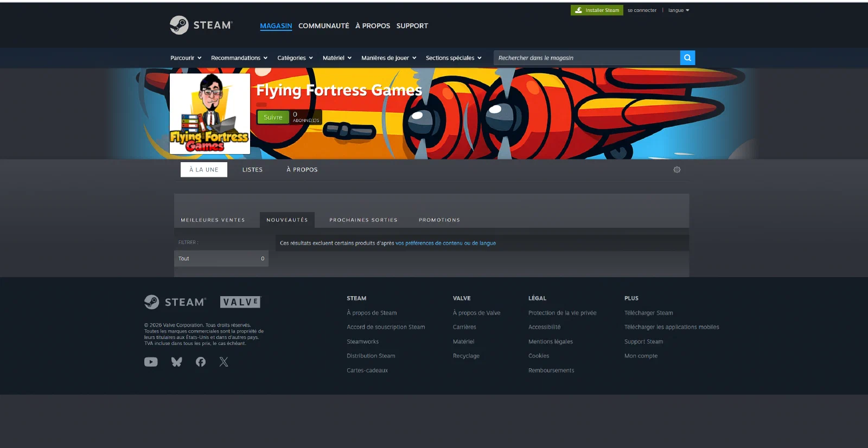The height and width of the screenshot is (448, 868).
Task: Switch to the PROMOTIONS tab
Action: coord(439,220)
